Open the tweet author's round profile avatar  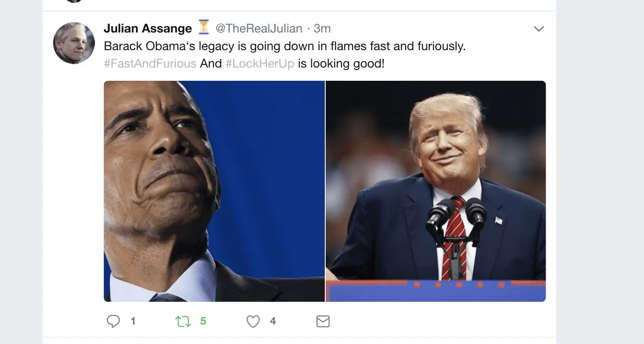click(x=74, y=43)
